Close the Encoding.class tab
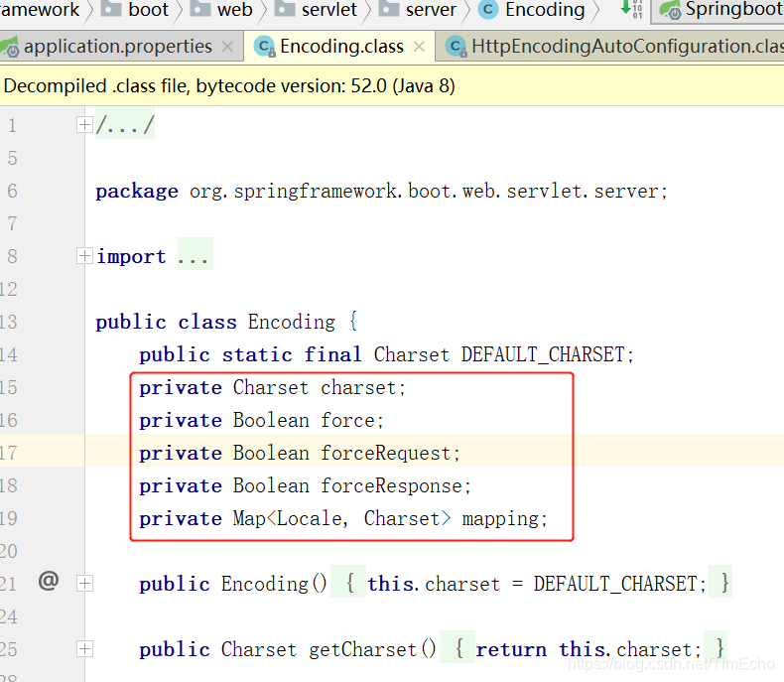The width and height of the screenshot is (784, 682). point(419,47)
